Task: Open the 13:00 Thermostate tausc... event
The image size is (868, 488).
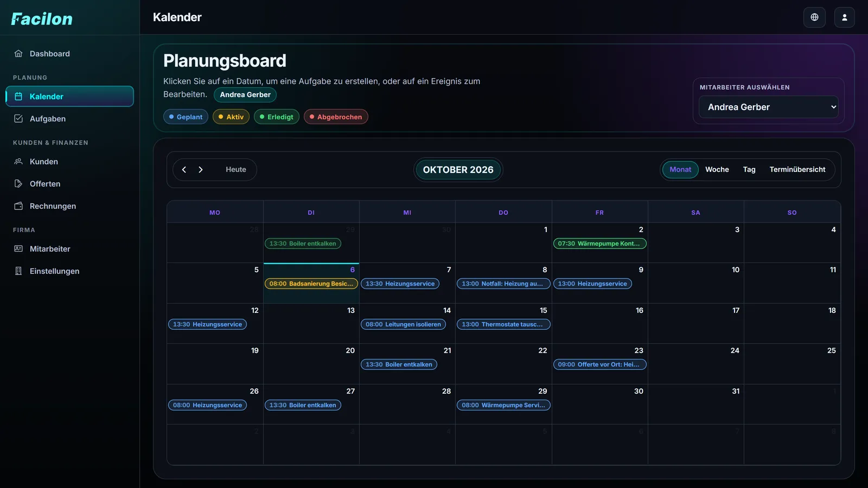Action: (x=503, y=324)
